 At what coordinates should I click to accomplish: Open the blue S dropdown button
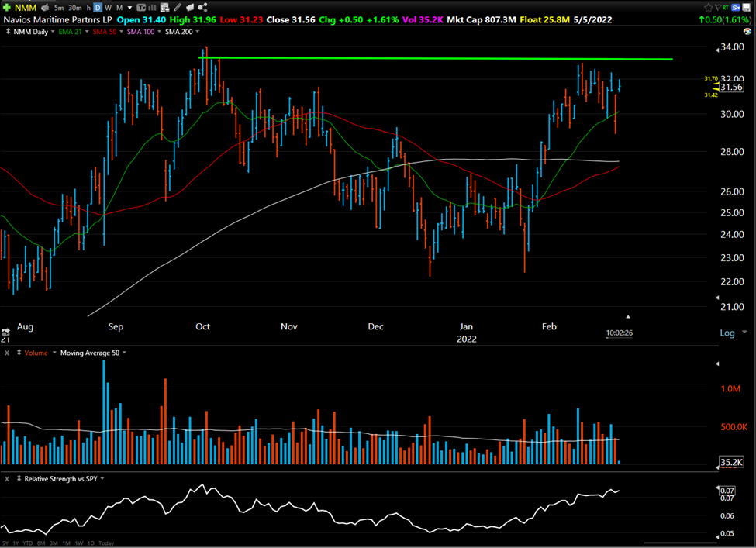pos(736,7)
